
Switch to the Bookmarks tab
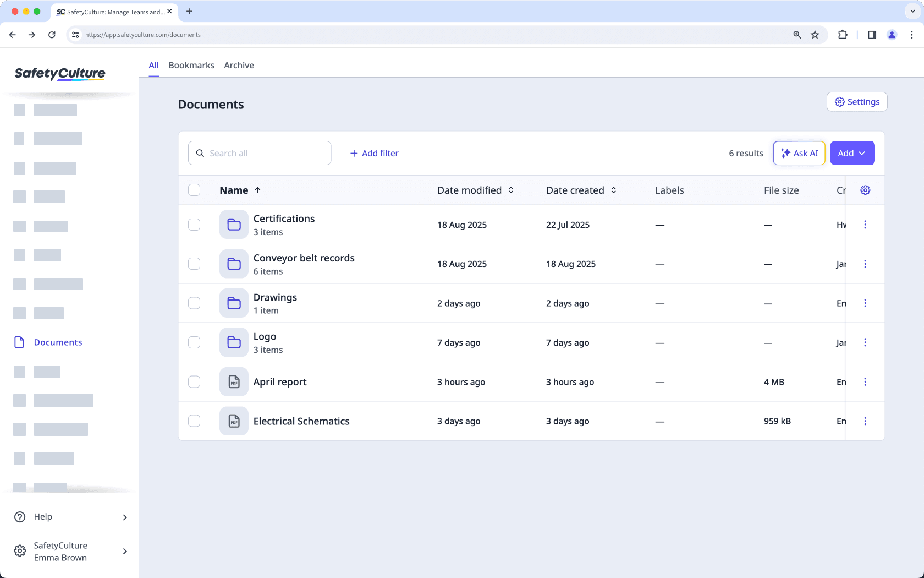191,65
